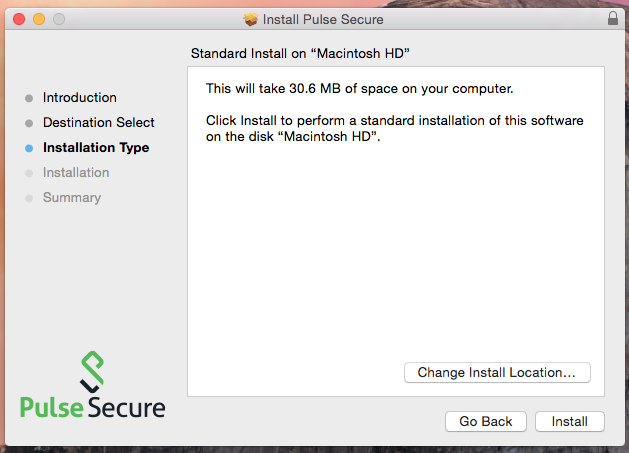This screenshot has height=453, width=629.
Task: Click the gray bullet beside Destination Select
Action: 29,123
